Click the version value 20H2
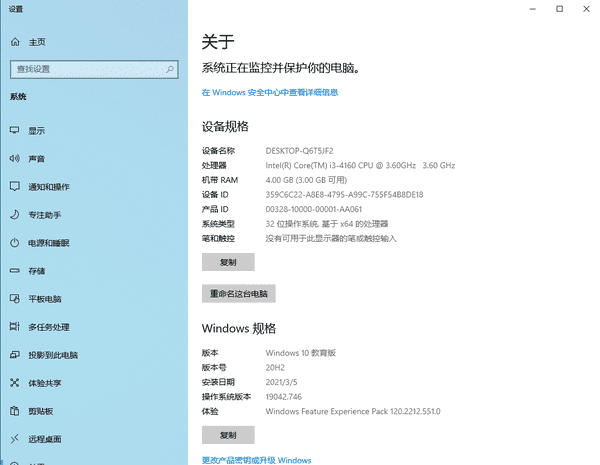This screenshot has width=600, height=465. [x=275, y=367]
